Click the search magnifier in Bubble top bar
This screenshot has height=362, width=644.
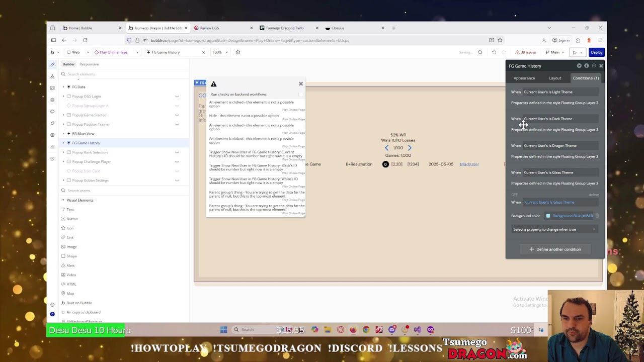pyautogui.click(x=480, y=52)
